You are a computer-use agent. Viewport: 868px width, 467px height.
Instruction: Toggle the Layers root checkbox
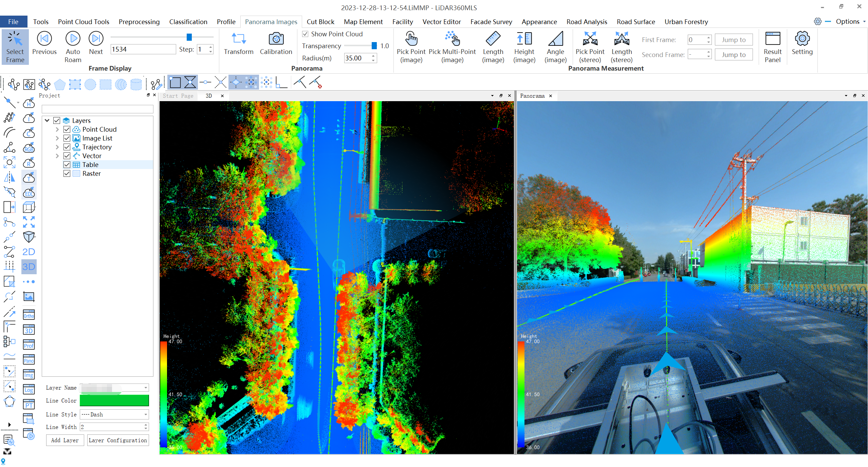pos(57,120)
